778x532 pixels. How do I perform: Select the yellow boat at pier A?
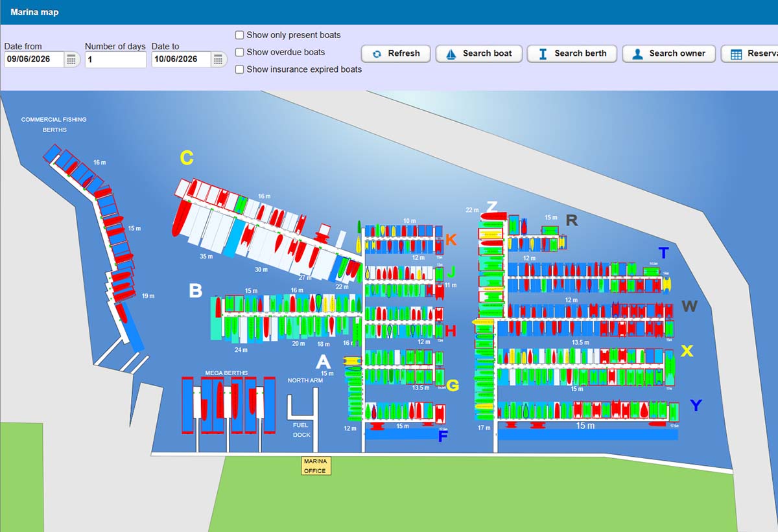pyautogui.click(x=353, y=360)
